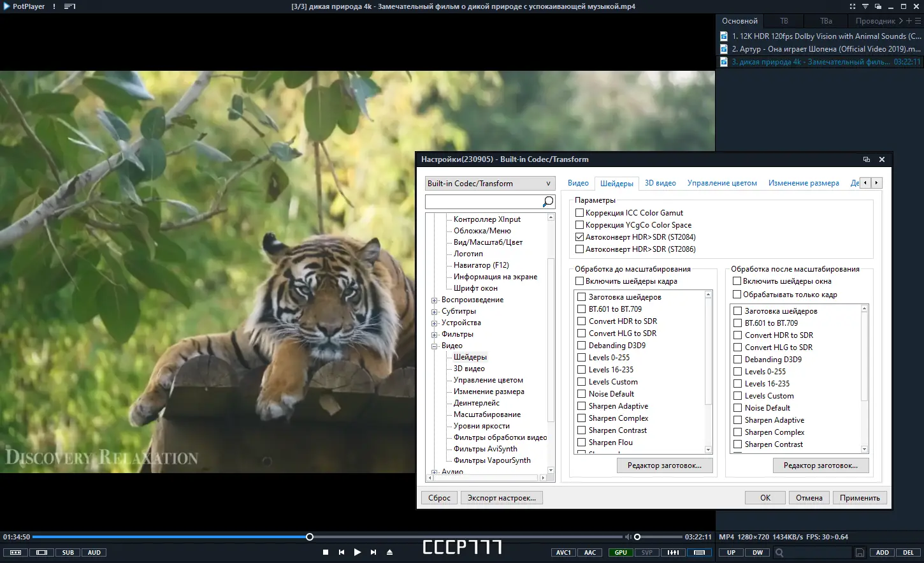Click the Применить button
This screenshot has height=563, width=924.
(x=860, y=498)
